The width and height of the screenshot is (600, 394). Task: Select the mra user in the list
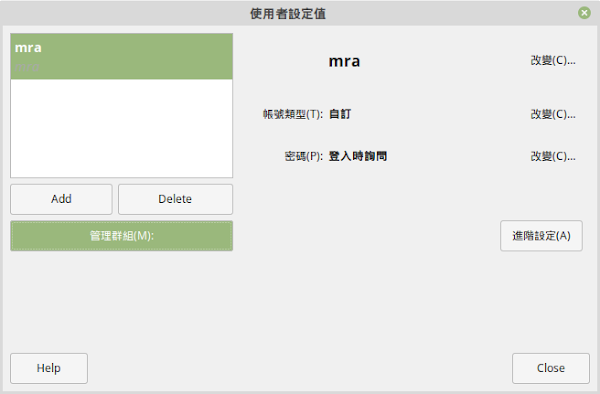pyautogui.click(x=121, y=57)
